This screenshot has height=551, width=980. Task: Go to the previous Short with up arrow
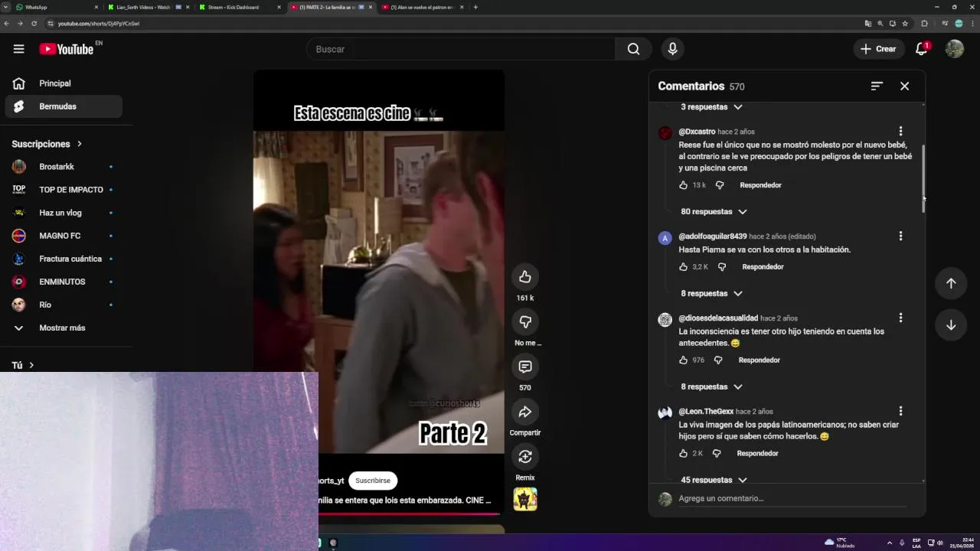[951, 283]
